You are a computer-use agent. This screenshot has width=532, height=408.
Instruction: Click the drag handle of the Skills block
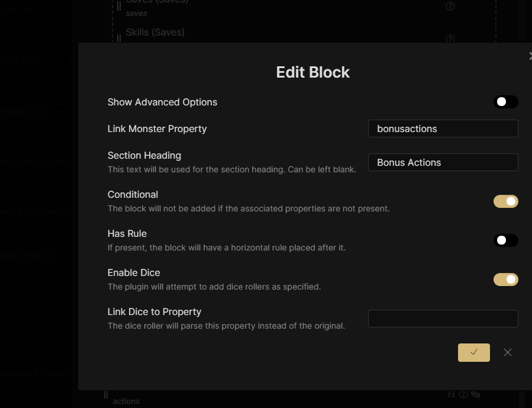coord(118,36)
